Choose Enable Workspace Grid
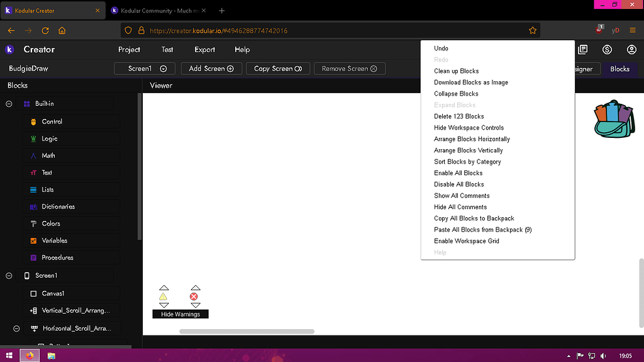Image resolution: width=644 pixels, height=362 pixels. pyautogui.click(x=498, y=241)
